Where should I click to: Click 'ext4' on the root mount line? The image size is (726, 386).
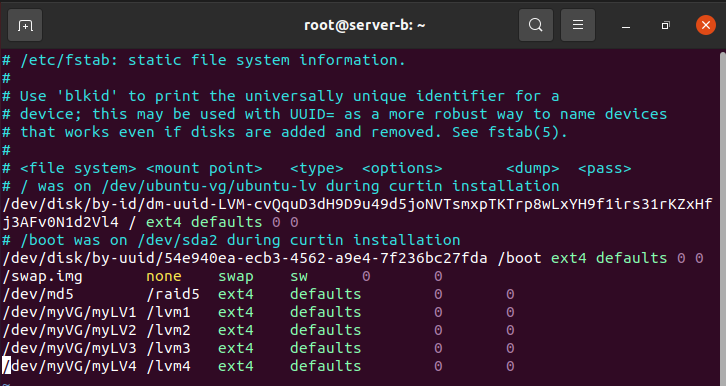(x=164, y=222)
